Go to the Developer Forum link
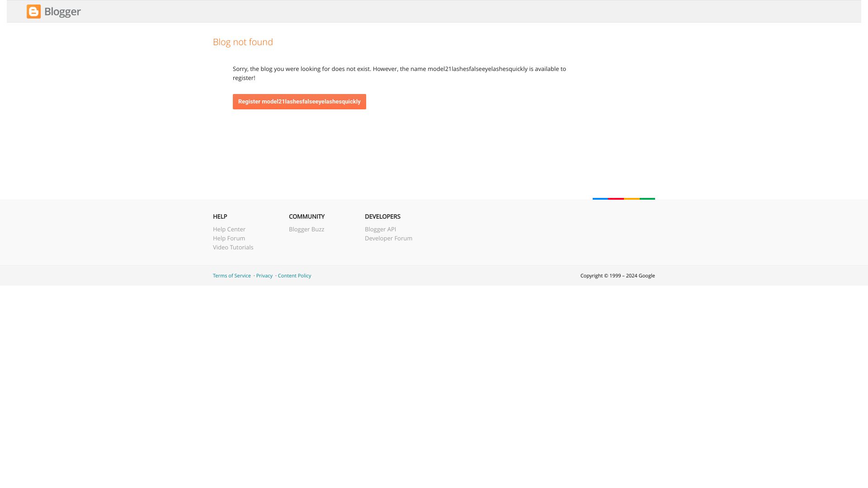The width and height of the screenshot is (868, 488). [x=388, y=238]
